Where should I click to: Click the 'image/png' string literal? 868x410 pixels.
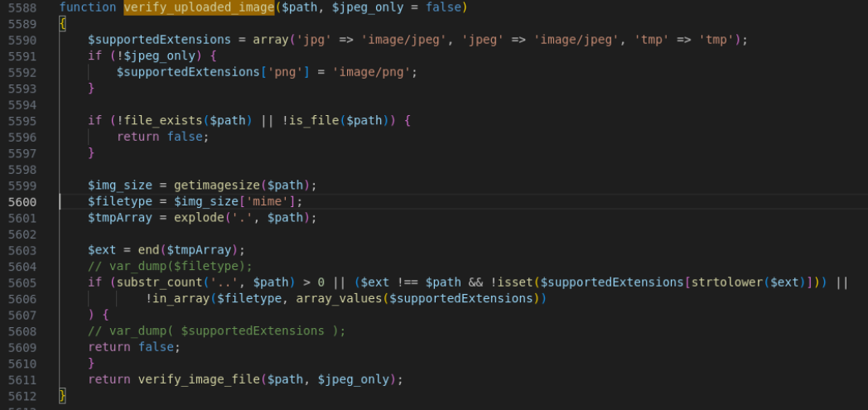tap(371, 72)
